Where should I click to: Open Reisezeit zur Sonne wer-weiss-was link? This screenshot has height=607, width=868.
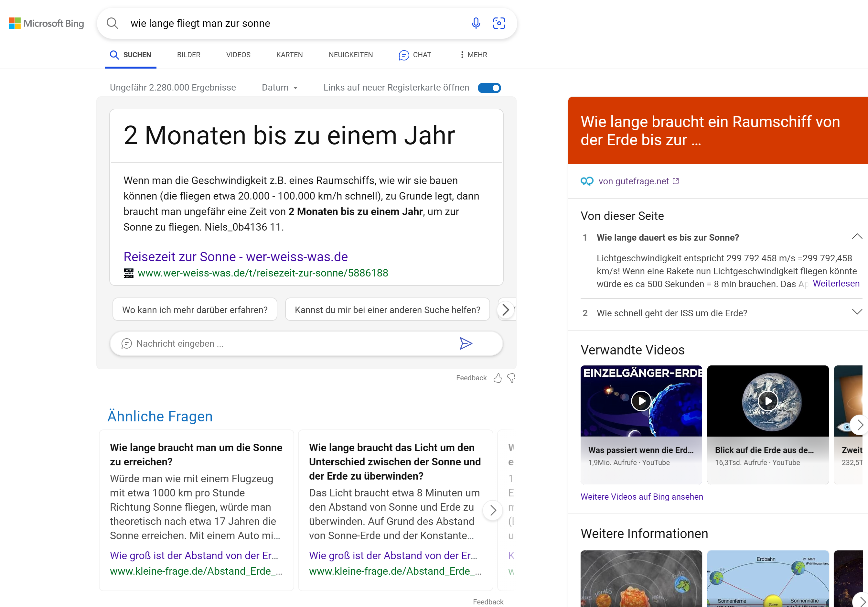point(236,257)
